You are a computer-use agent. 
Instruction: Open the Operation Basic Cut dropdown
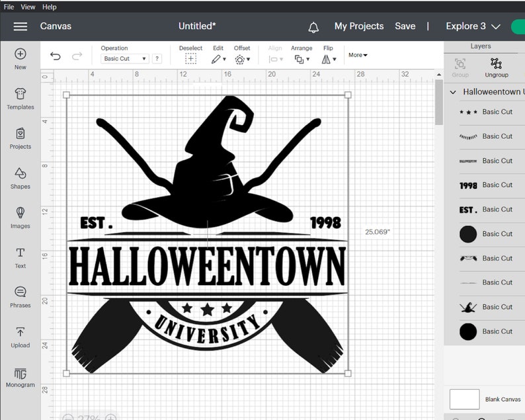(124, 59)
